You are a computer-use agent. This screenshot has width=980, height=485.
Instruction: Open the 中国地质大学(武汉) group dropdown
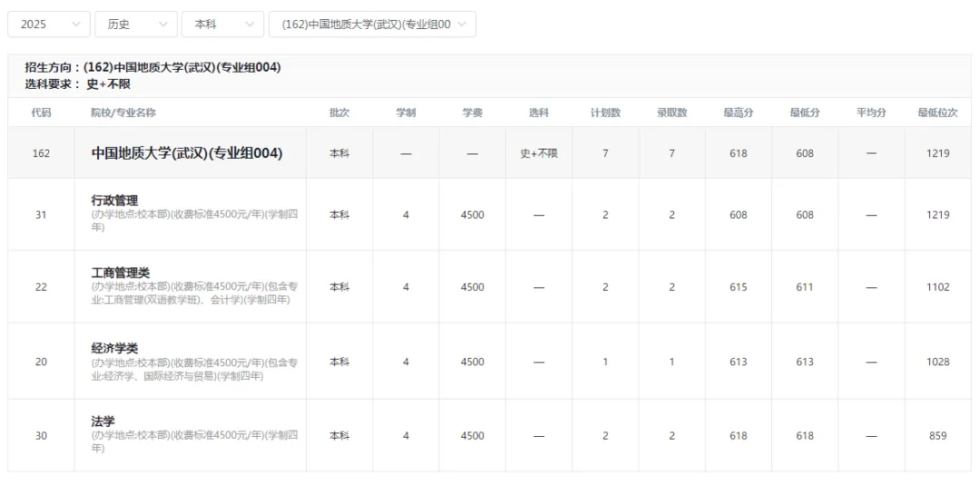(372, 24)
